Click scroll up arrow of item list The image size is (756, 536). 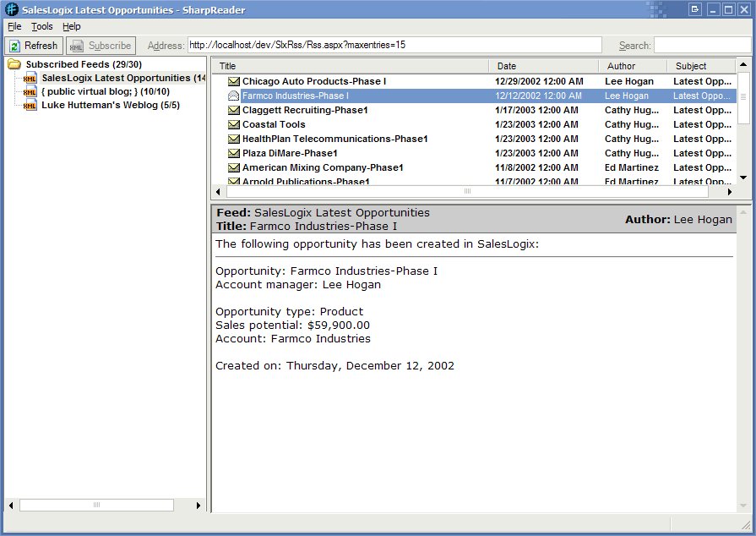[x=743, y=64]
